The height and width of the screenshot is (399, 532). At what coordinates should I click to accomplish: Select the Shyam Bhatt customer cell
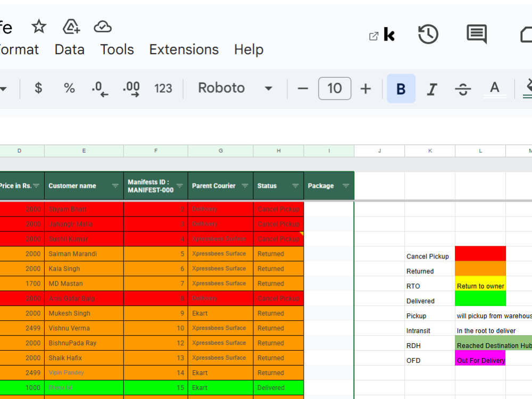(x=84, y=209)
